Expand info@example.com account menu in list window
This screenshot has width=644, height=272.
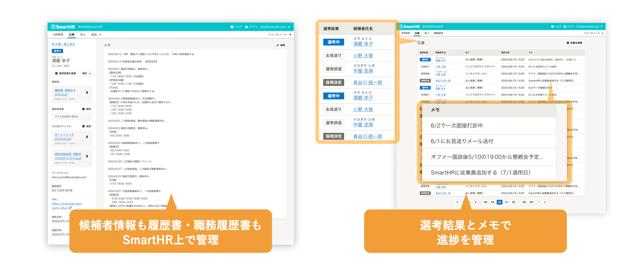coord(589,27)
